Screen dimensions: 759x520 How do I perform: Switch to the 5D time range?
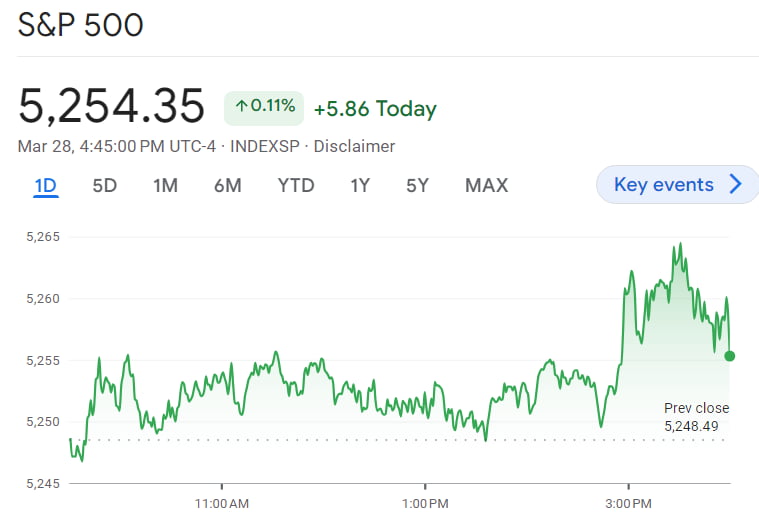(x=105, y=185)
